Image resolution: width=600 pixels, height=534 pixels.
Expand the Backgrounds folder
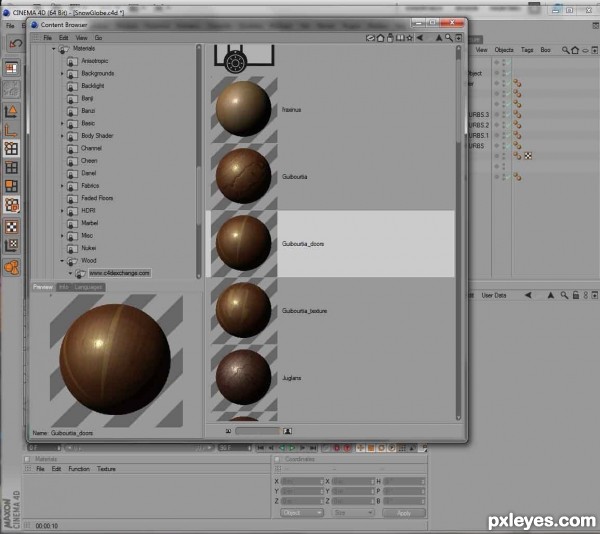click(x=62, y=73)
